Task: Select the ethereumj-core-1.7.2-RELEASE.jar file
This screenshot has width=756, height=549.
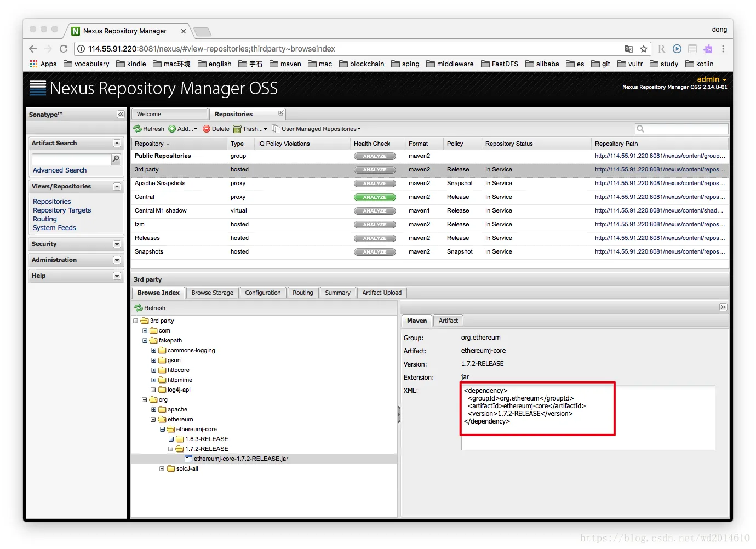Action: pyautogui.click(x=240, y=459)
